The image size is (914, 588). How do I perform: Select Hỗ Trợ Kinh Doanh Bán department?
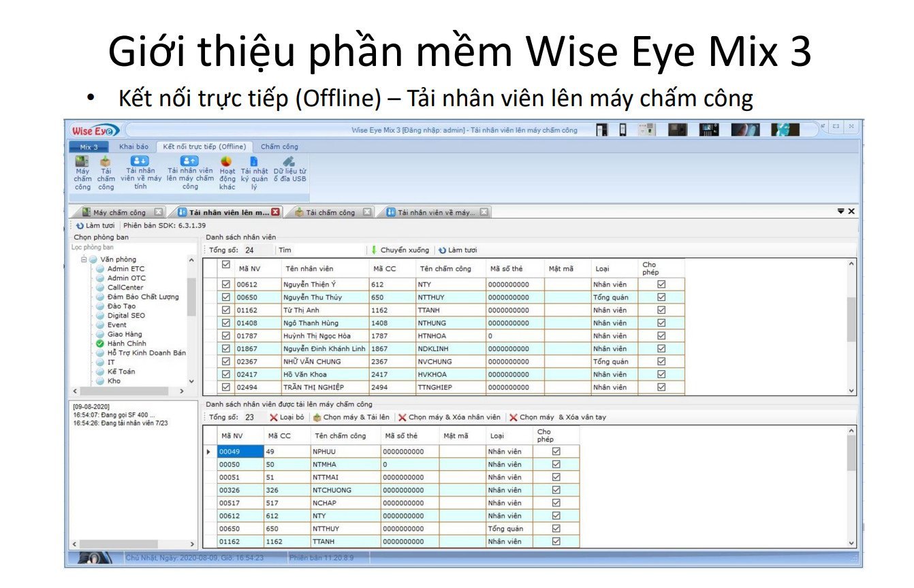(146, 353)
